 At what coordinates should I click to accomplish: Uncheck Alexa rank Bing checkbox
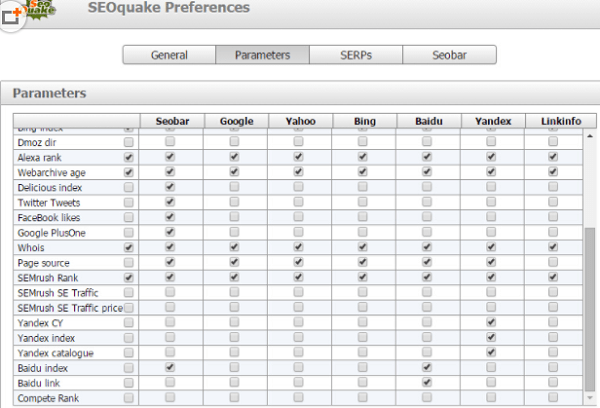pyautogui.click(x=362, y=157)
